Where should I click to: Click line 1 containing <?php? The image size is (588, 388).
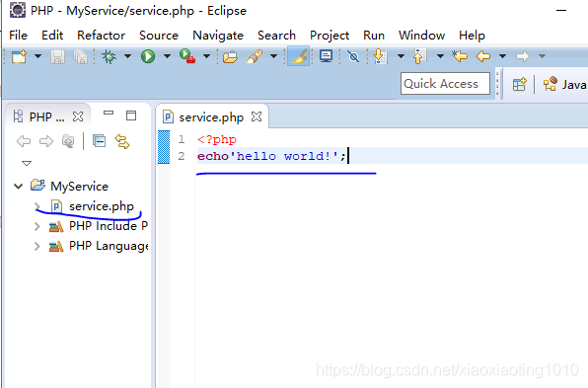click(x=217, y=139)
